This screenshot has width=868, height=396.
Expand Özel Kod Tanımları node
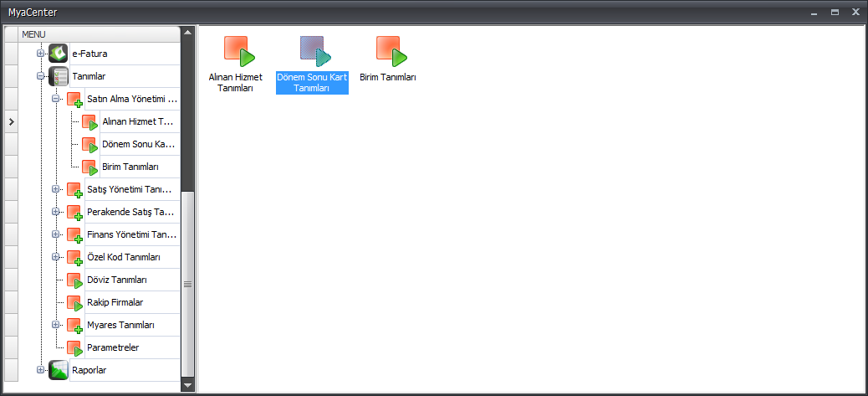pyautogui.click(x=55, y=257)
